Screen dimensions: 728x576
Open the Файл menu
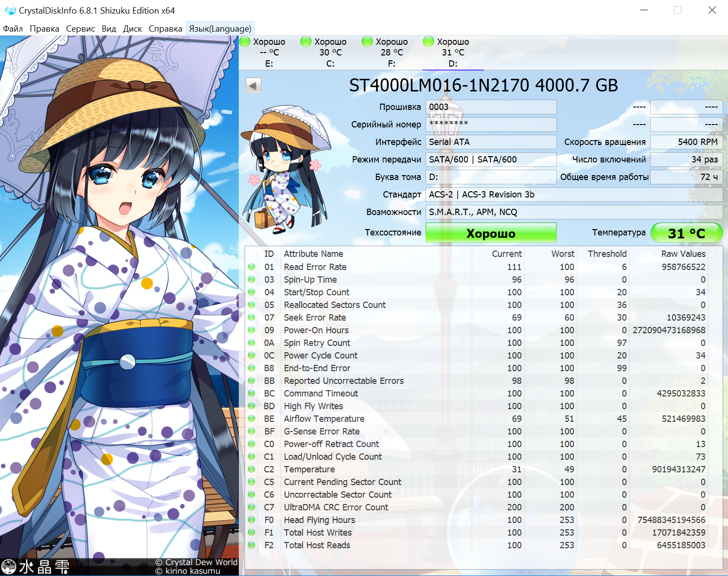tap(13, 29)
